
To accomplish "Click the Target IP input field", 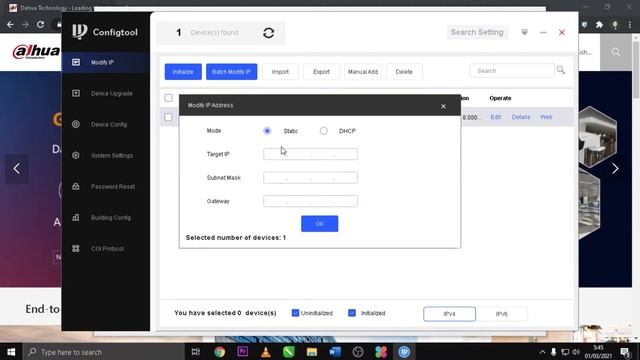I will [310, 154].
